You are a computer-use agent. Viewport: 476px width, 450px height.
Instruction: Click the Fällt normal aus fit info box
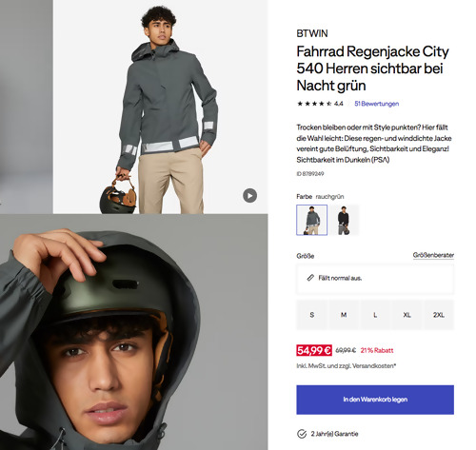point(375,279)
